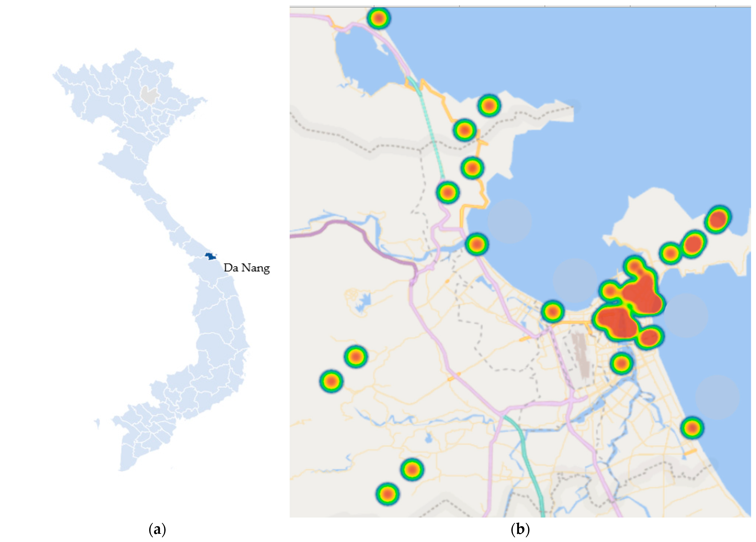Click the southernmost hotspot on the heatmap
The width and height of the screenshot is (756, 542).
click(x=387, y=494)
